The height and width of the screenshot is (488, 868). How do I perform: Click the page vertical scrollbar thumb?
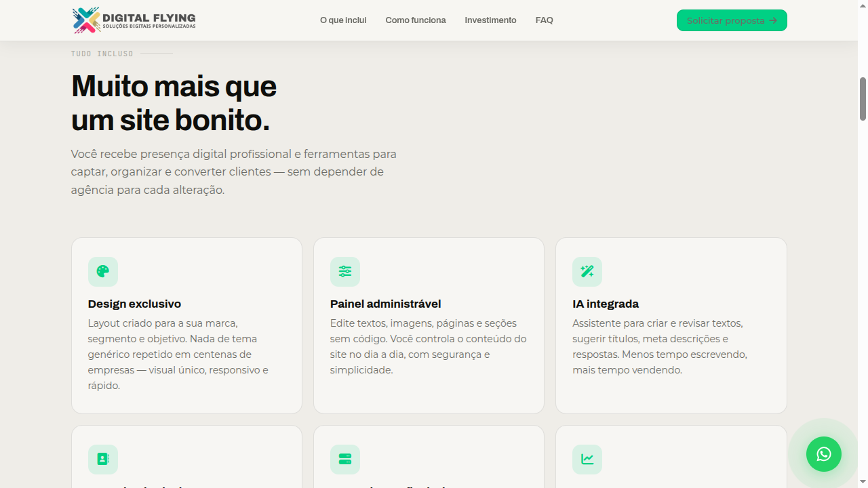point(863,99)
